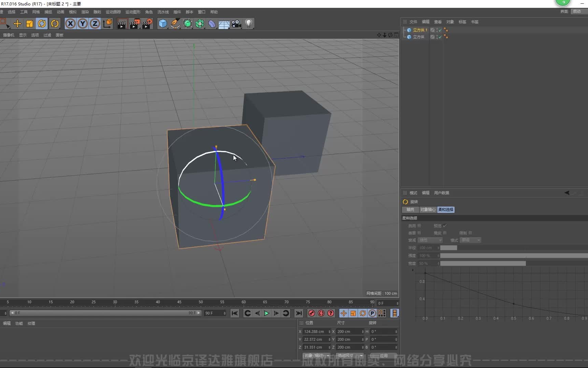Image resolution: width=588 pixels, height=368 pixels.
Task: Enable the Y axis lock icon
Action: tap(83, 24)
